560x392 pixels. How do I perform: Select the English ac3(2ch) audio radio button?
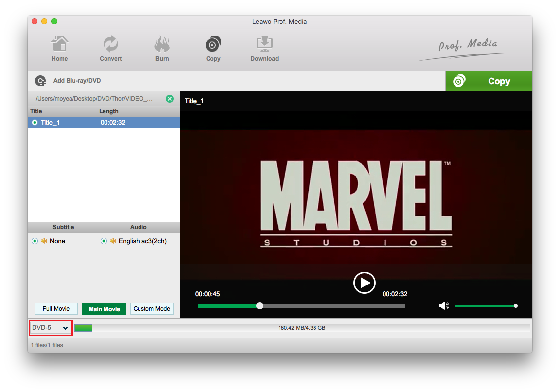coord(104,241)
